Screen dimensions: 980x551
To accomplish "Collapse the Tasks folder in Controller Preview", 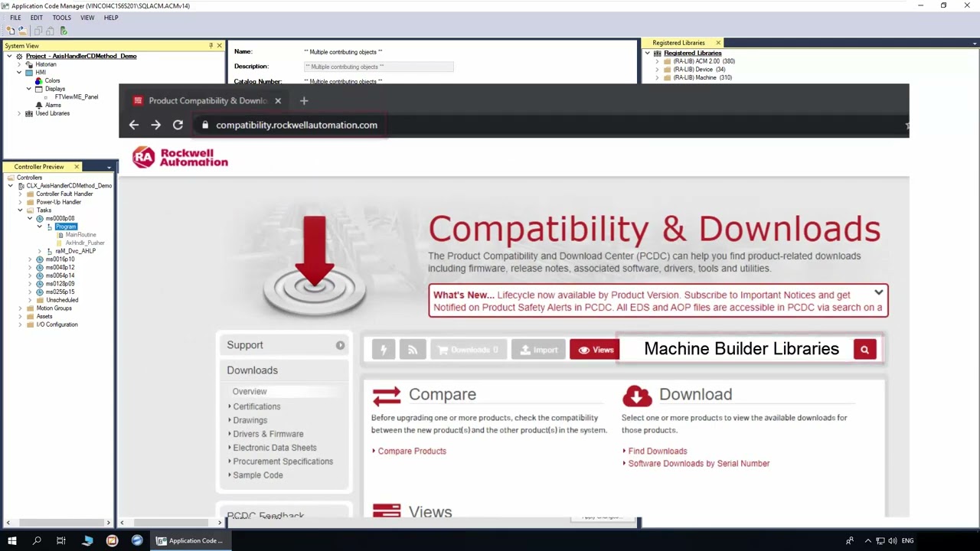I will [21, 210].
